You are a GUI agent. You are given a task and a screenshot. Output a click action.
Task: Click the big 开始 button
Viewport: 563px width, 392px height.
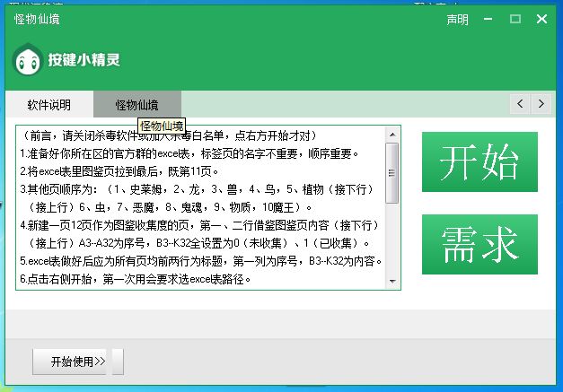479,161
